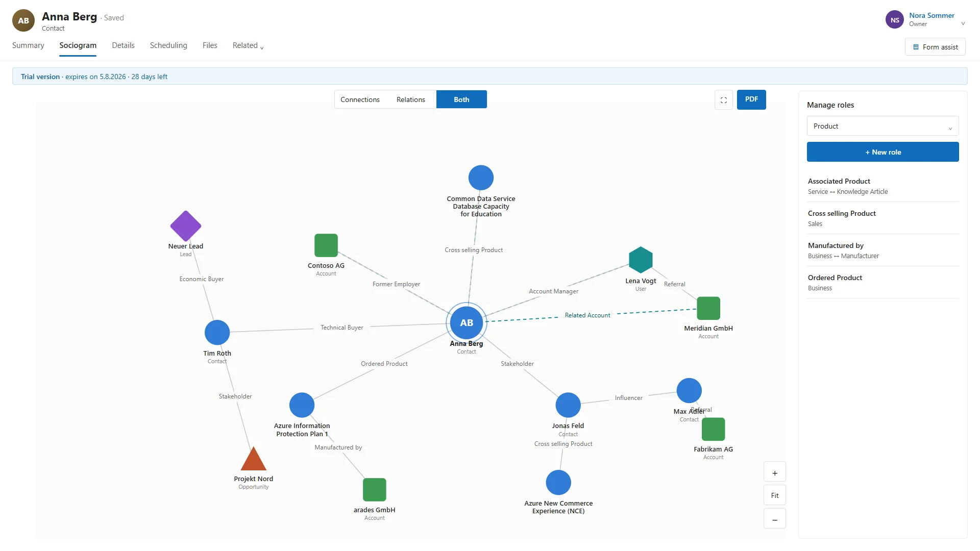
Task: Click the Trial version link
Action: 40,77
